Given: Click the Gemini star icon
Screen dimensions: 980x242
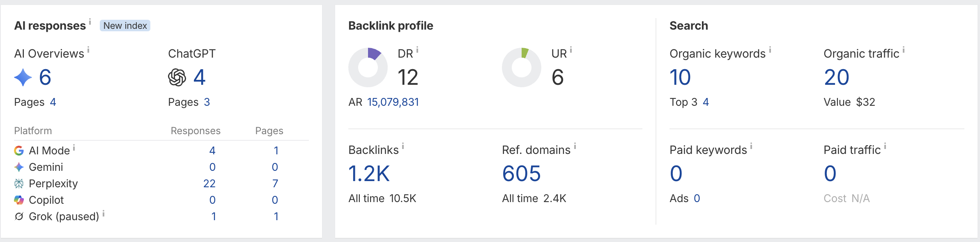Looking at the screenshot, I should 19,167.
